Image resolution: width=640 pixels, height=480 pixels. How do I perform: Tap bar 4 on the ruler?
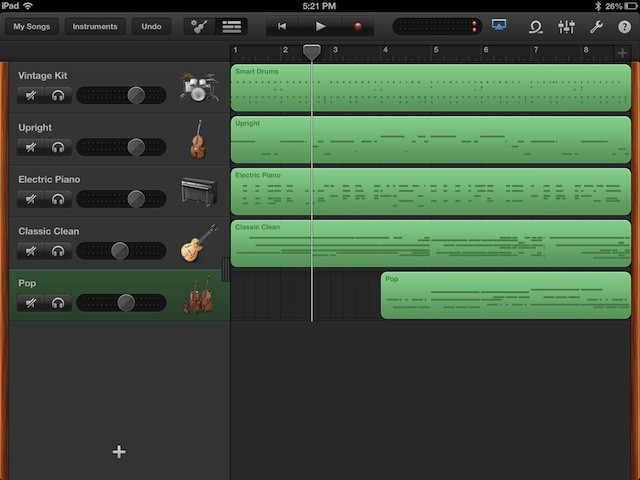(385, 50)
